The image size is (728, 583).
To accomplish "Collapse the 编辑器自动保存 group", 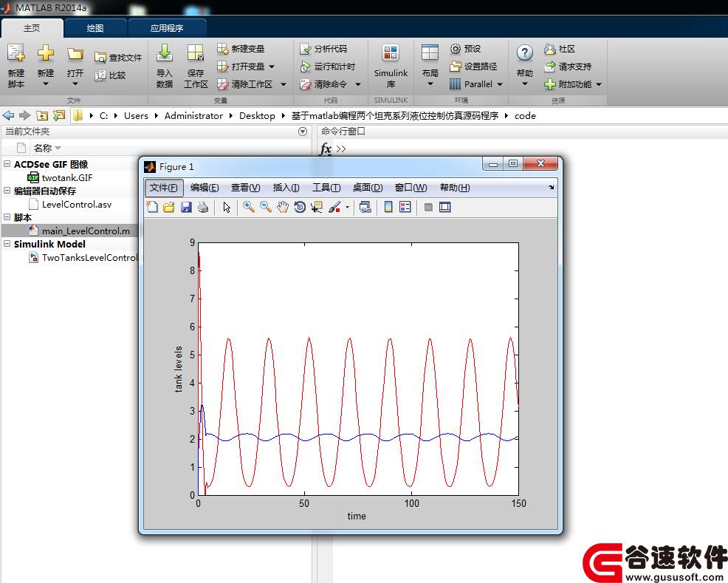I will (7, 191).
